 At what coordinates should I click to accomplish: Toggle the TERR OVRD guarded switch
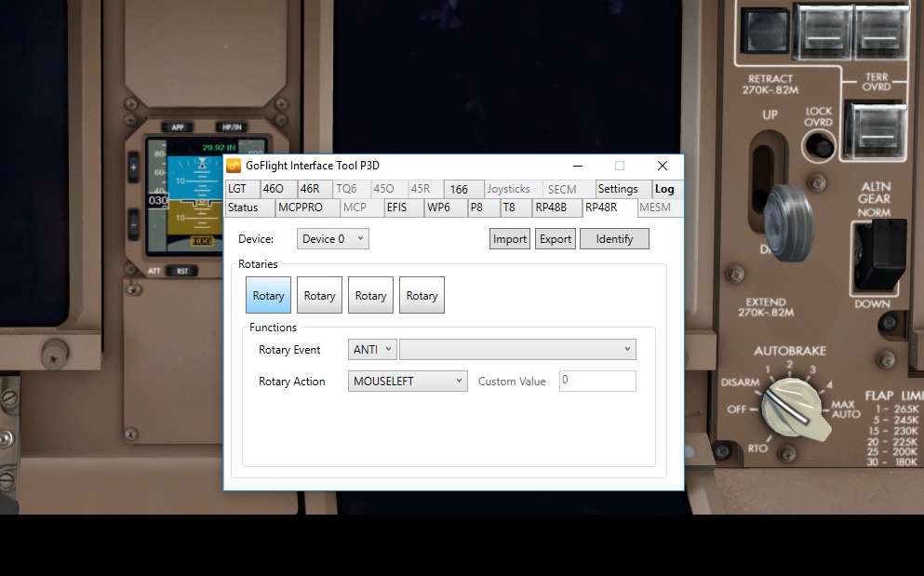pyautogui.click(x=877, y=128)
